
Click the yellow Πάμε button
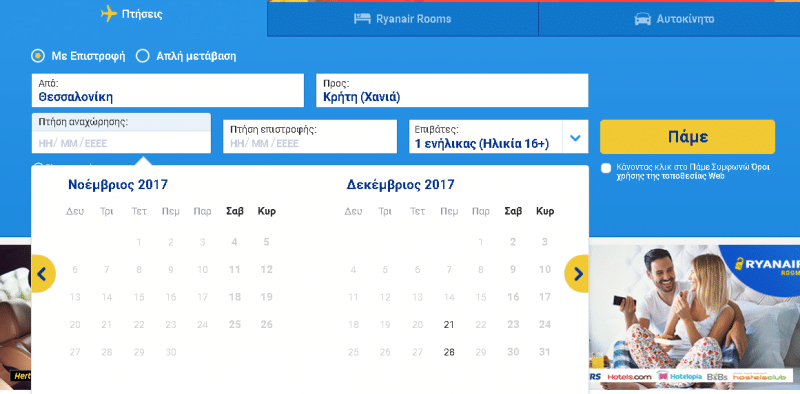point(687,137)
